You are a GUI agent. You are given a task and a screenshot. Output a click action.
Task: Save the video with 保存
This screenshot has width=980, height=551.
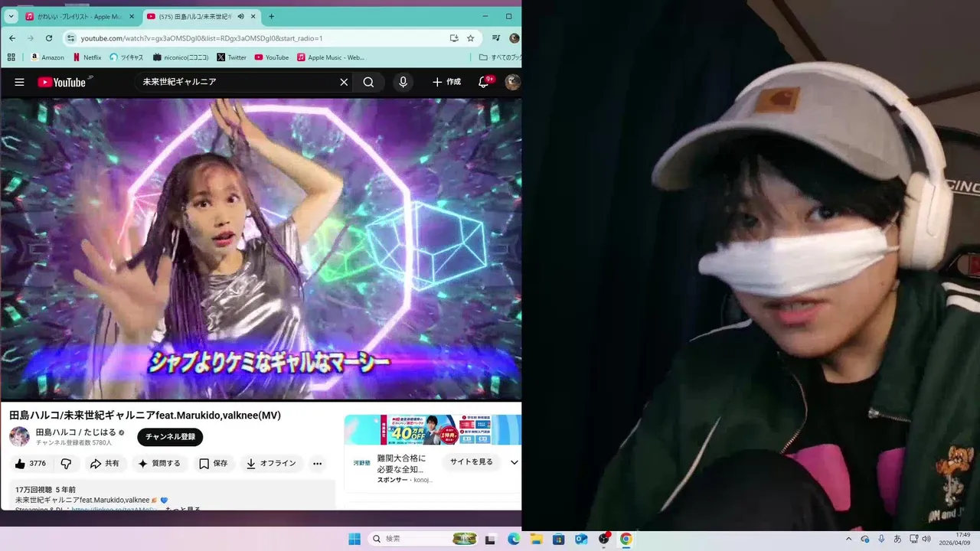tap(214, 464)
